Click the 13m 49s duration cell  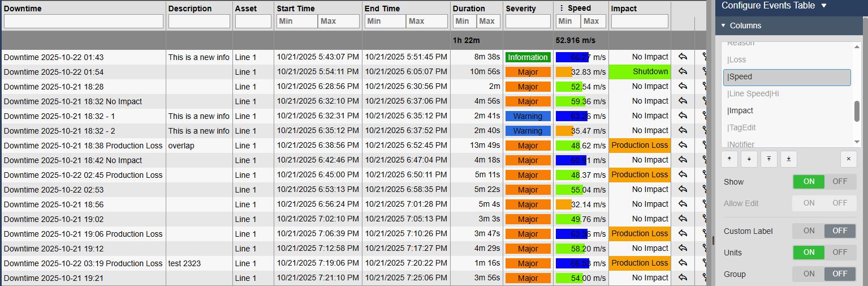point(477,146)
